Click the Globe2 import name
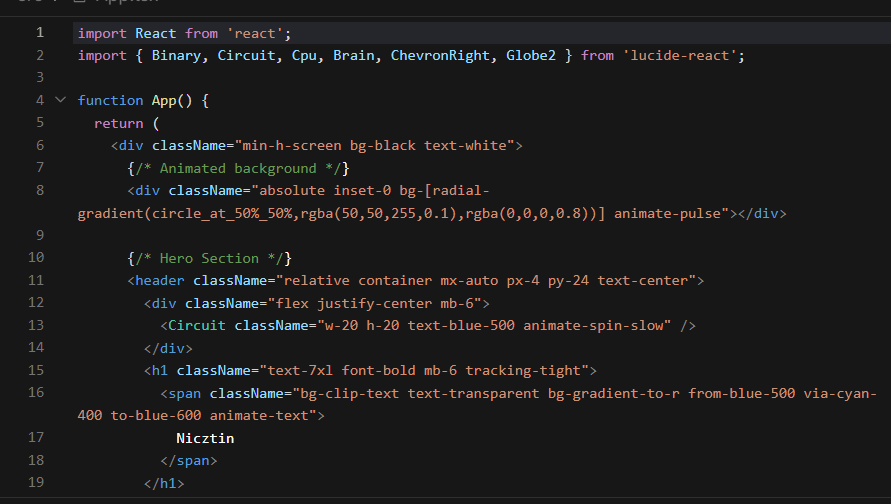Viewport: 891px width, 504px height. coord(531,56)
